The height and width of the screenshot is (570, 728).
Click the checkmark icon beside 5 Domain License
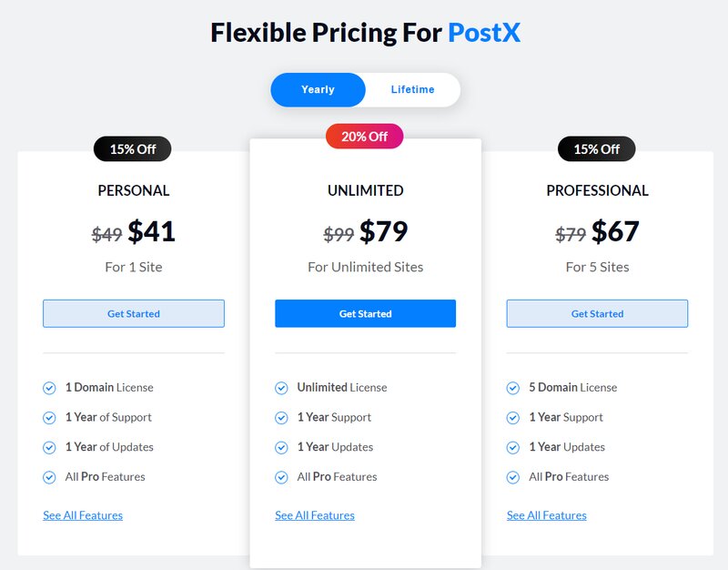[513, 387]
